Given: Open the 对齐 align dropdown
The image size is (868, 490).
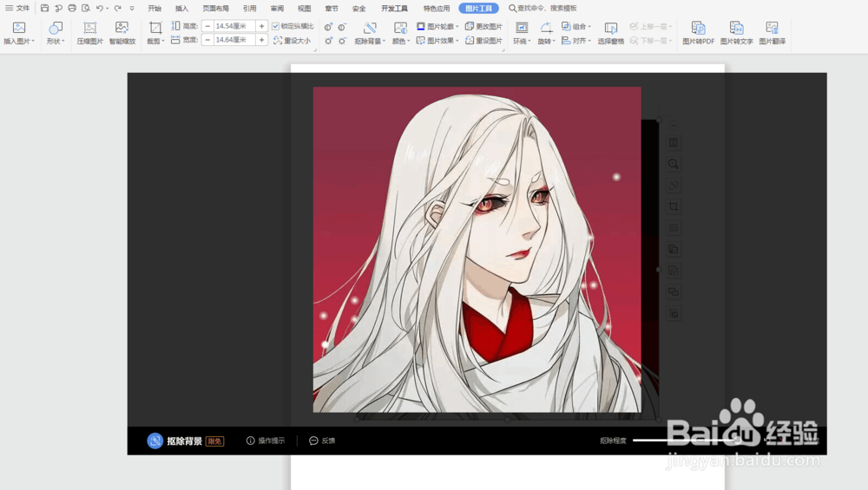Looking at the screenshot, I should (x=576, y=41).
